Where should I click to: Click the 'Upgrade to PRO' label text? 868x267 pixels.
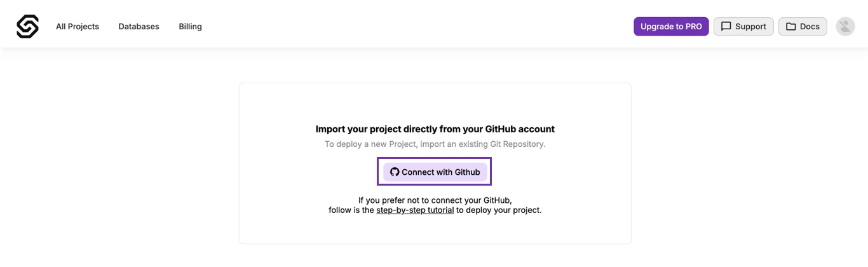(x=671, y=27)
